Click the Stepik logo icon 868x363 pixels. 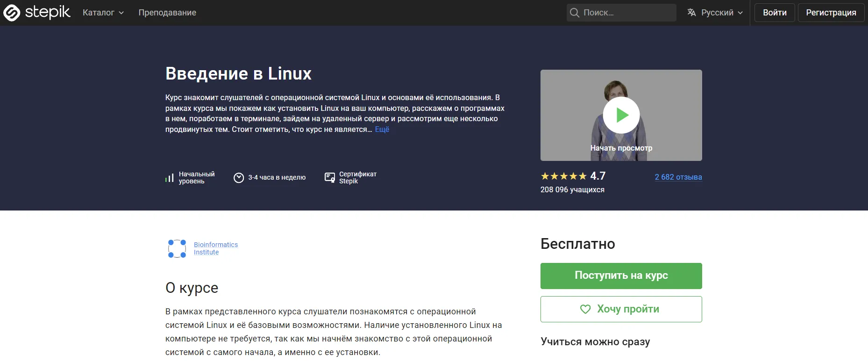[12, 13]
